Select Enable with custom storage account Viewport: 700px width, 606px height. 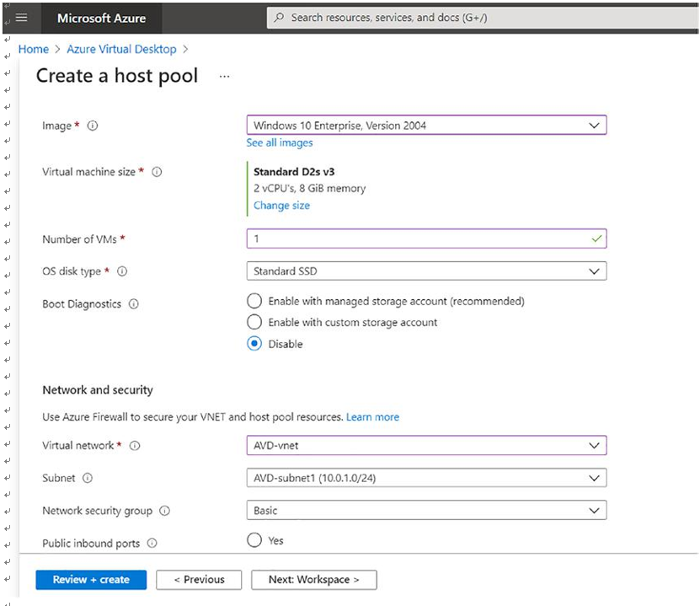(254, 322)
